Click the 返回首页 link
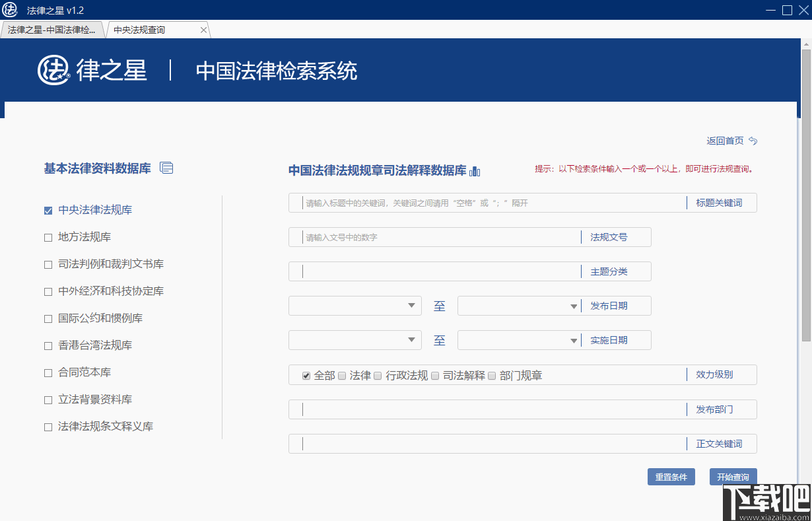The width and height of the screenshot is (812, 521). pos(724,141)
